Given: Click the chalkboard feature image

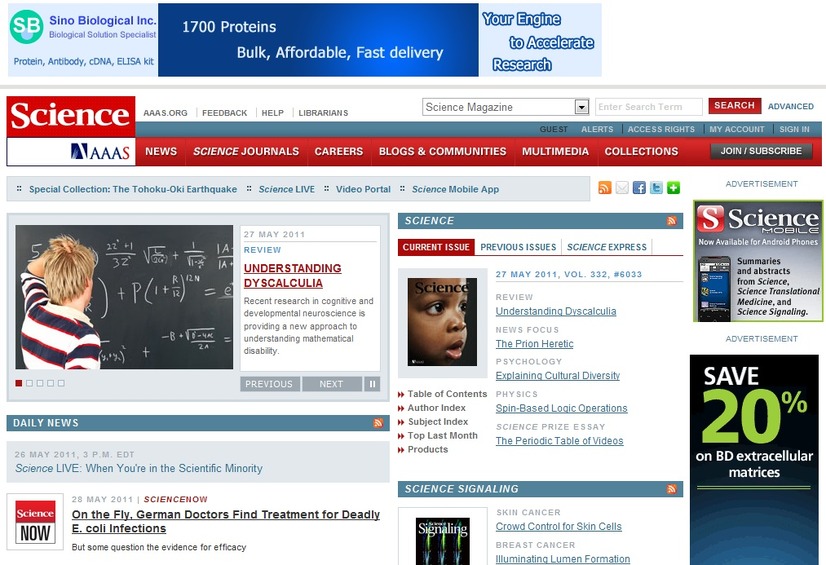Looking at the screenshot, I should point(124,297).
